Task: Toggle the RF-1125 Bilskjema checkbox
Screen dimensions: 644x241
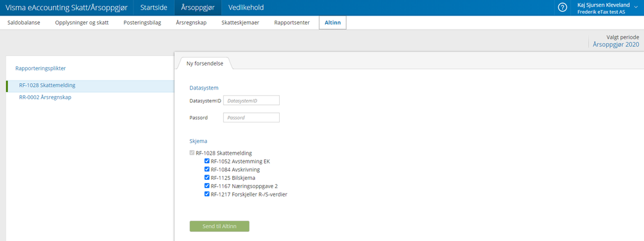Action: click(x=207, y=178)
